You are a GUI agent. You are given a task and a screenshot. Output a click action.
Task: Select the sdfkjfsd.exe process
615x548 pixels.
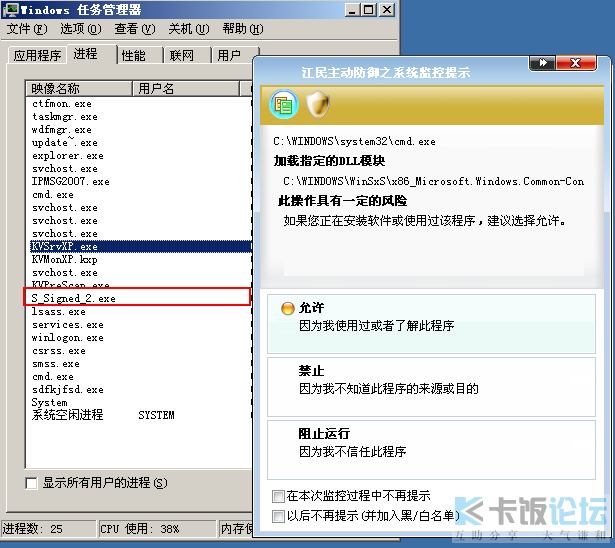tap(67, 390)
